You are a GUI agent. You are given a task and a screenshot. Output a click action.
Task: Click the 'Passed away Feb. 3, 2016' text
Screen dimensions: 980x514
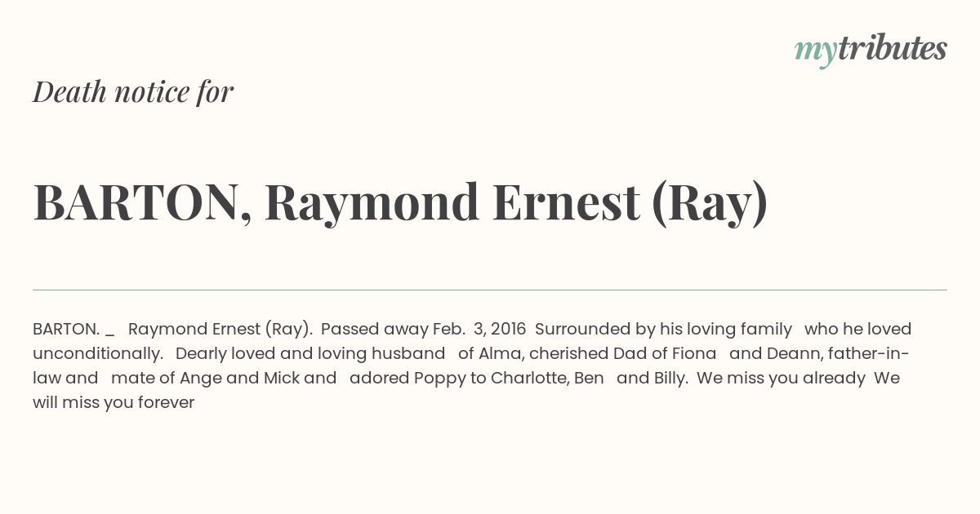pos(423,329)
